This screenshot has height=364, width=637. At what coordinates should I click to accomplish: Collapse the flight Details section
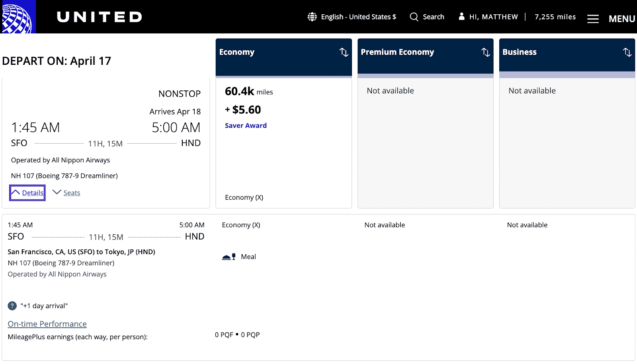tap(27, 193)
